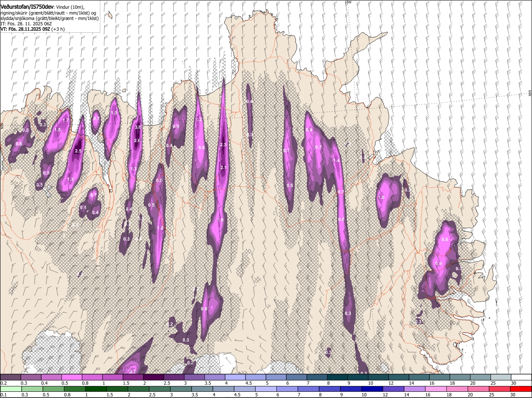Choose the 20–25 pink swatch in lower legend
The height and width of the screenshot is (398, 532).
(479, 389)
